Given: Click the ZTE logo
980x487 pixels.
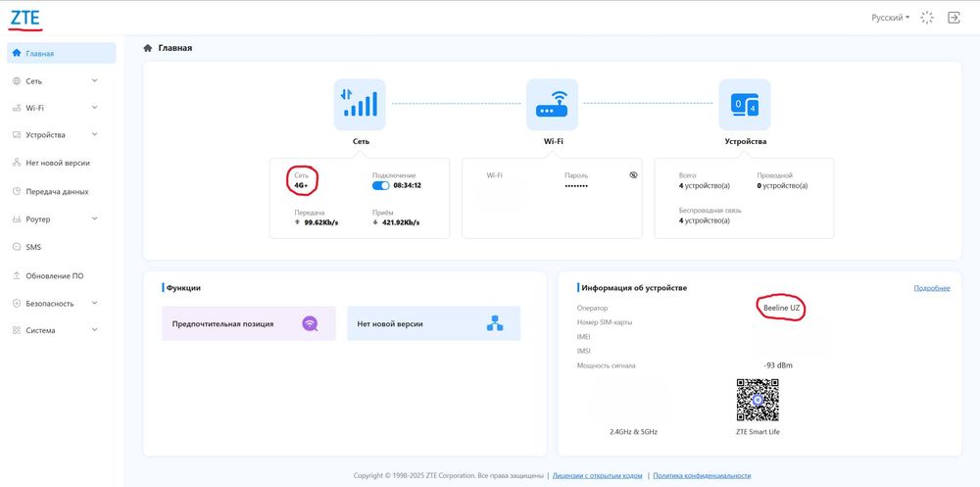Looking at the screenshot, I should click(25, 18).
